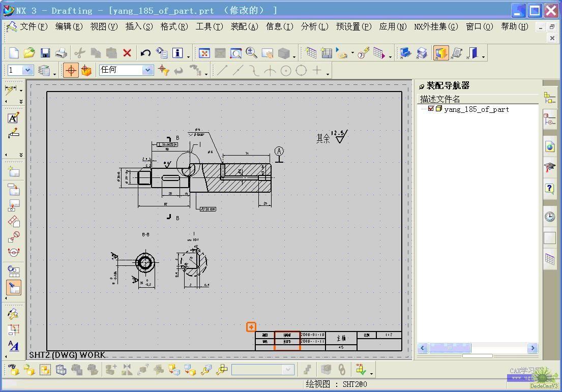Click the Fit view icon

(x=204, y=53)
